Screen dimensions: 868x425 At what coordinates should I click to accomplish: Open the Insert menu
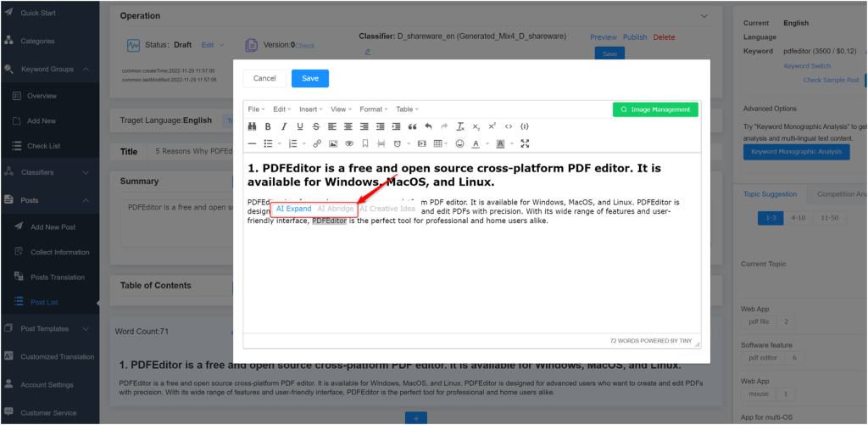pos(312,109)
